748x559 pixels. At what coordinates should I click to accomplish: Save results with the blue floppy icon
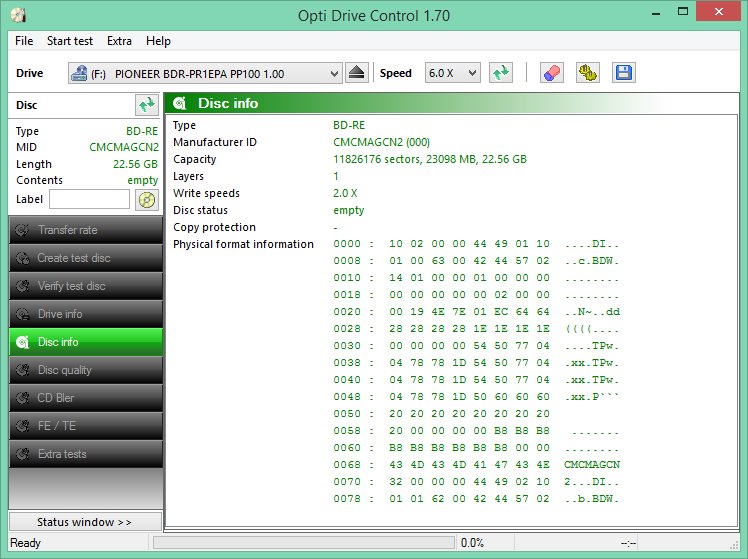(x=623, y=73)
